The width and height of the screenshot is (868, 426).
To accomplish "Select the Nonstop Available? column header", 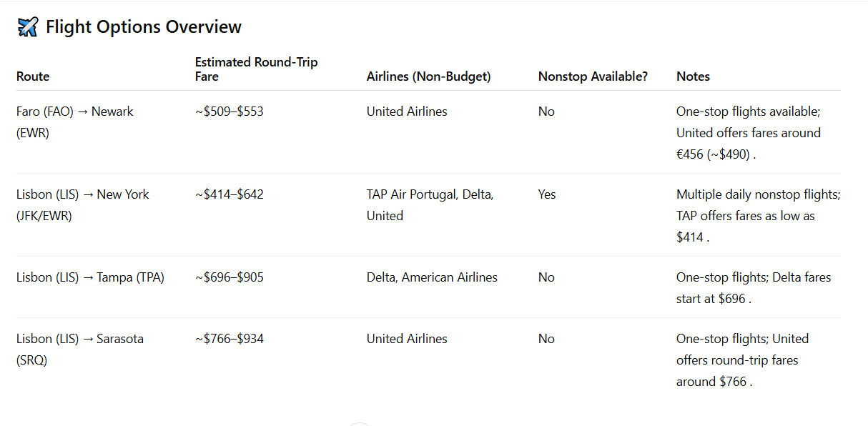I will pos(593,76).
